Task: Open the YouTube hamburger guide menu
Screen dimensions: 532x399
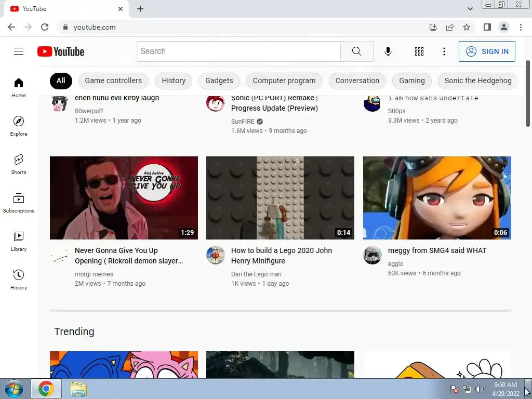Action: pos(19,51)
